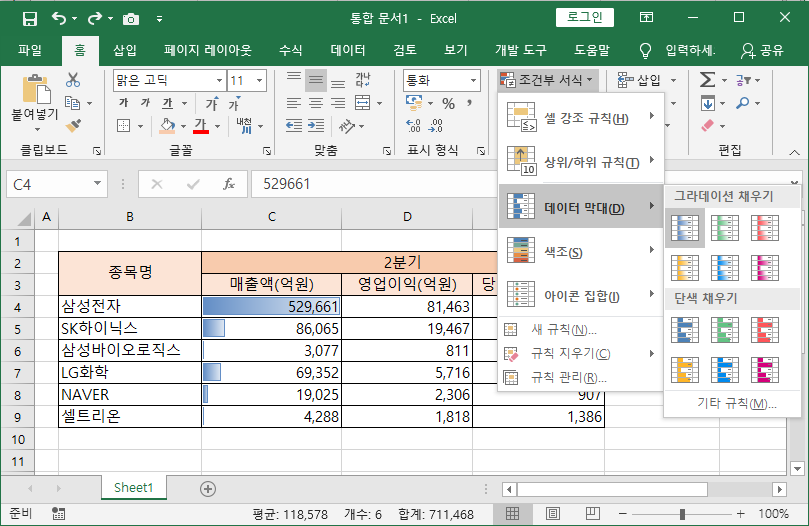Click the cell borders icon
This screenshot has height=526, width=809.
123,125
